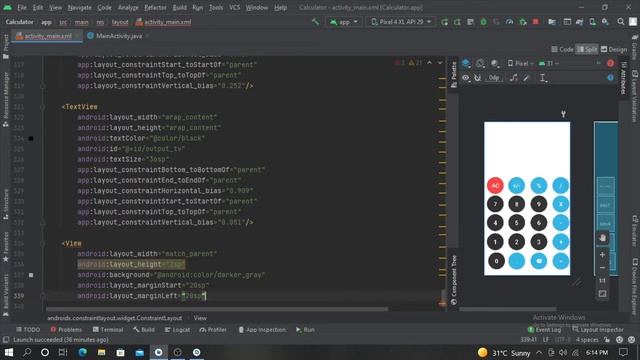Select the Pan hand tool in preview
The height and width of the screenshot is (360, 640).
point(602,238)
